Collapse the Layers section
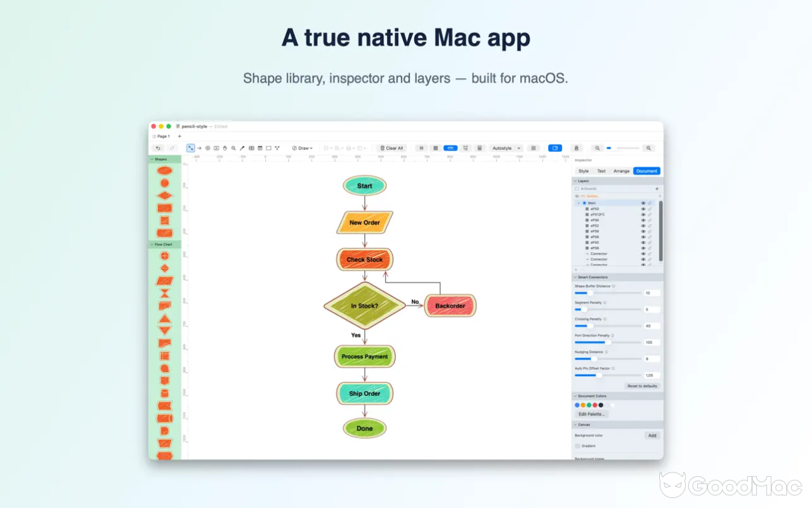 point(575,181)
